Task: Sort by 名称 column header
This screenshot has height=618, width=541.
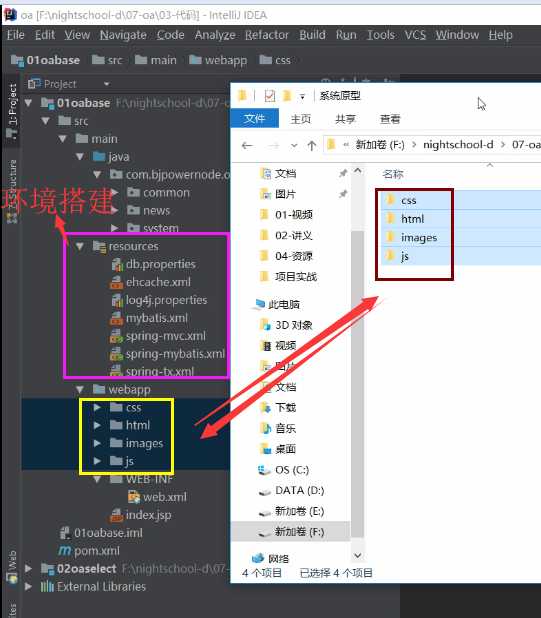Action: (393, 174)
